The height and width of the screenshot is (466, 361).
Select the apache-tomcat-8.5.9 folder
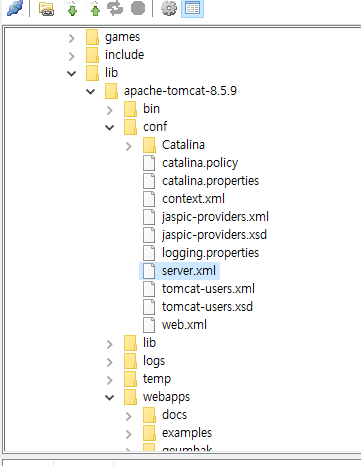pos(180,91)
